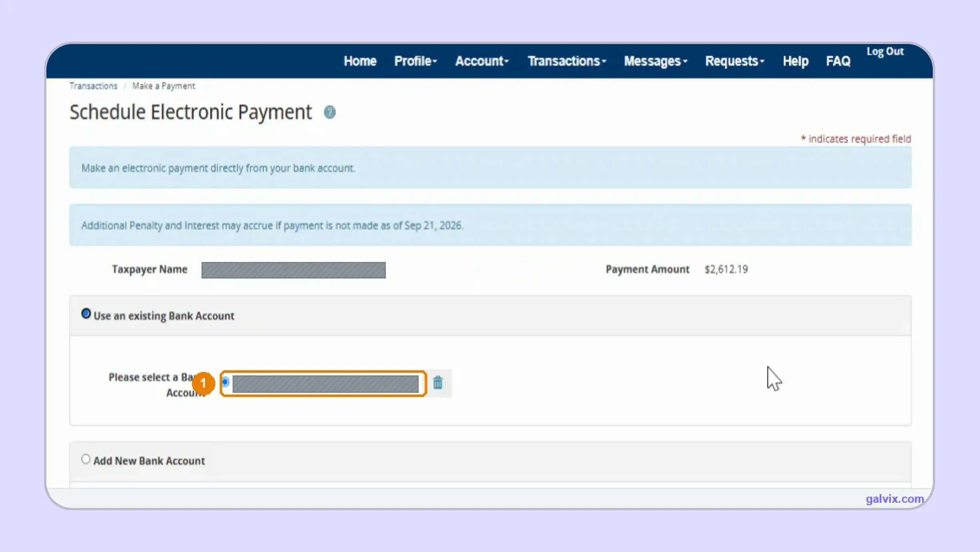980x552 pixels.
Task: Select the Use an existing Bank Account option
Action: [86, 314]
